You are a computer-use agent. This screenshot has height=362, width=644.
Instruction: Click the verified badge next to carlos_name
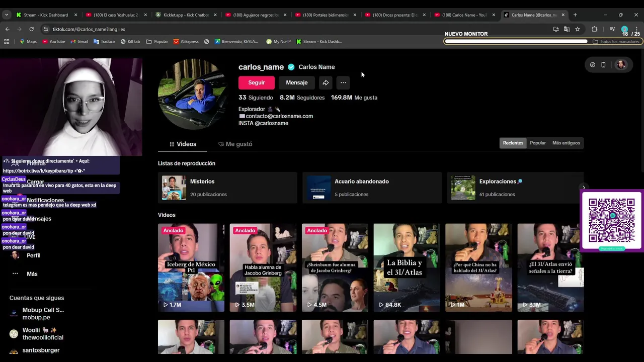coord(291,67)
